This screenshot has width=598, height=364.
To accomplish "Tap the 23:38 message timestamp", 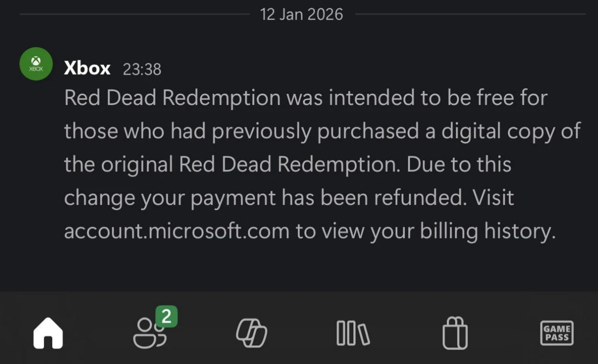I will click(x=142, y=70).
